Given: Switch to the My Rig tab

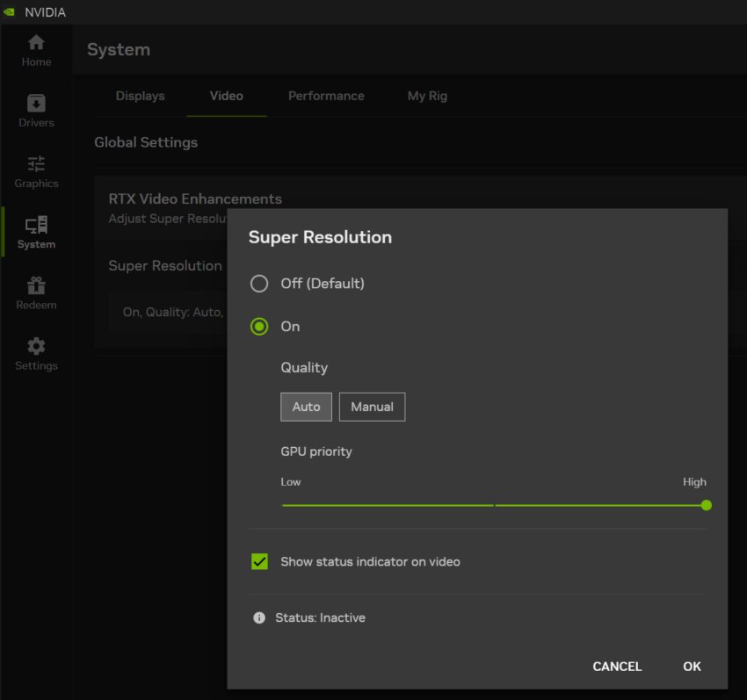Looking at the screenshot, I should tap(427, 96).
